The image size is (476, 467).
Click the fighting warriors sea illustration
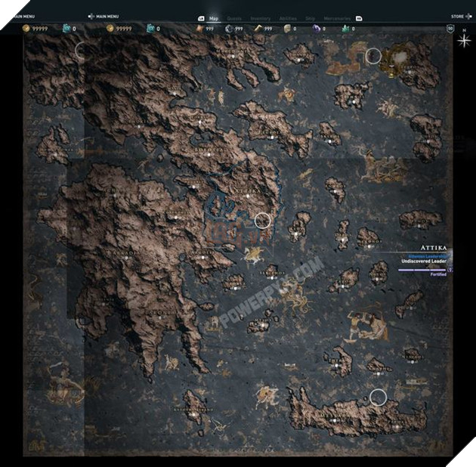coord(367,327)
